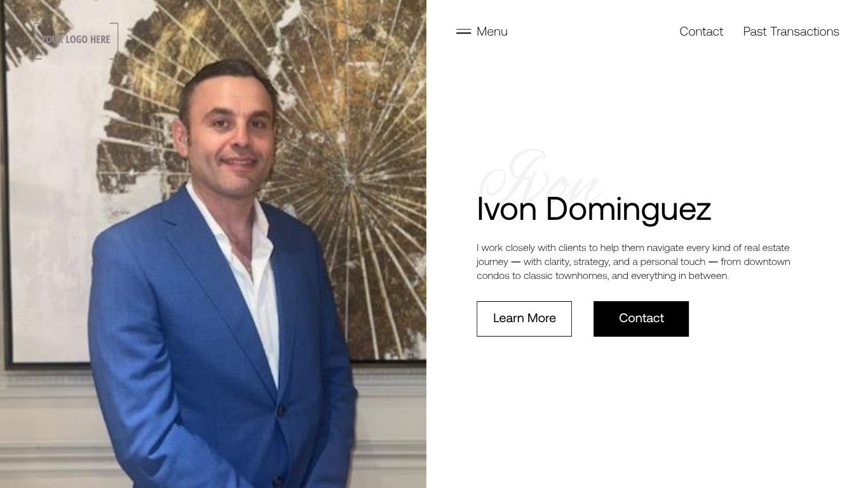Click the line mentioning classic townhomes
Viewport: 868px width, 488px height.
coord(602,276)
